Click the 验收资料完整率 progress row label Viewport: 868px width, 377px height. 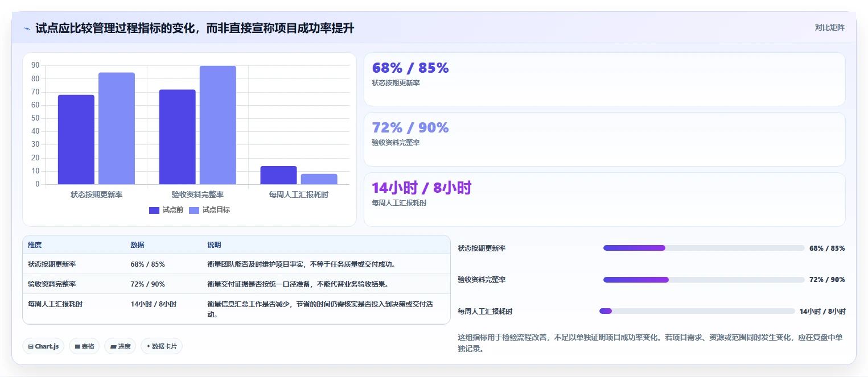coord(482,280)
